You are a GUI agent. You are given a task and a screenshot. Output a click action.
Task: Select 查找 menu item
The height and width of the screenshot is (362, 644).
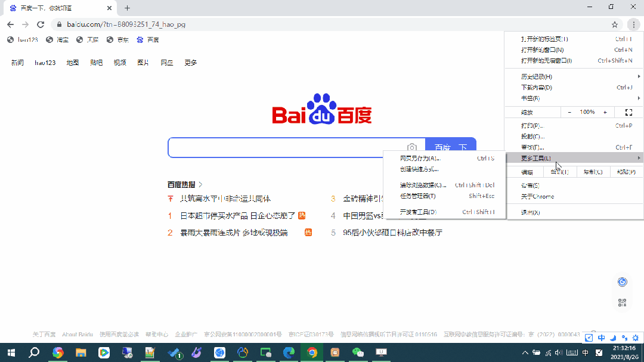(575, 147)
